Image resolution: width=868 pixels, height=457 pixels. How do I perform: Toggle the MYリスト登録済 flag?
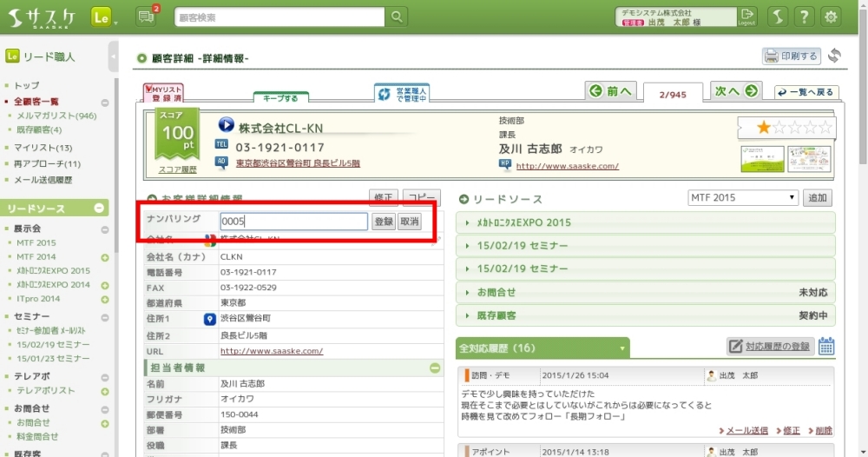[162, 94]
